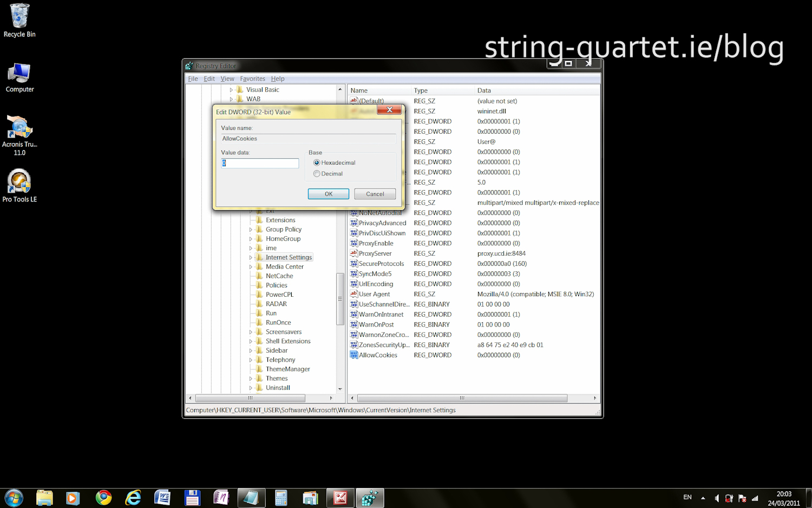Select the AllowCookies value icon
The width and height of the screenshot is (812, 508).
354,355
